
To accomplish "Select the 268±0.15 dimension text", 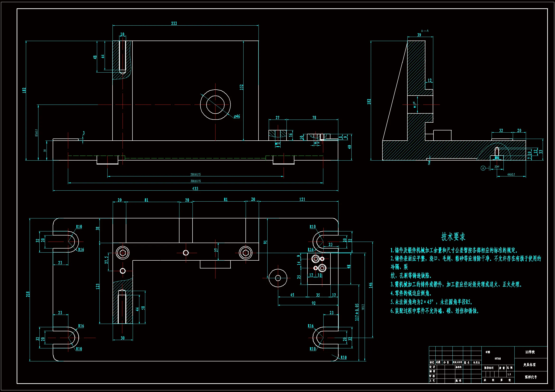I will (x=196, y=174).
